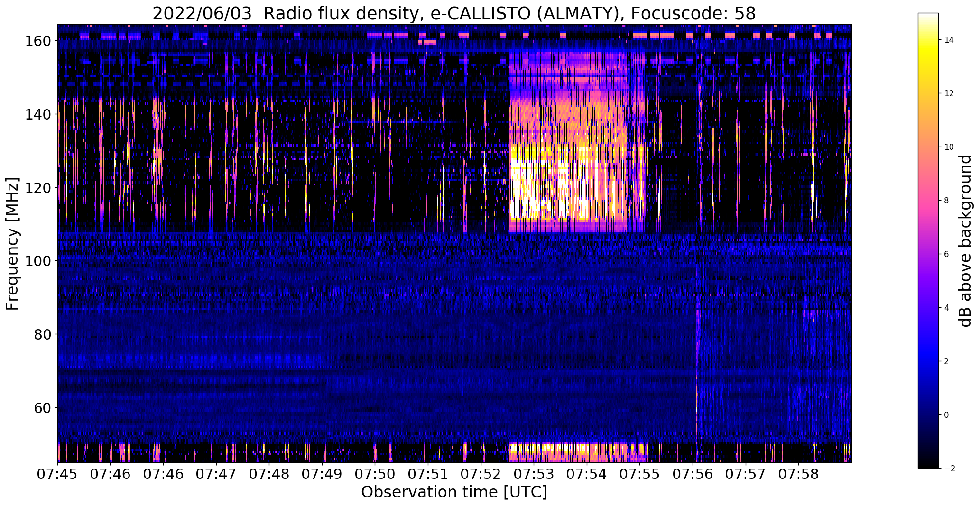
Task: Click the 07:47 time tick label
Action: [x=216, y=474]
